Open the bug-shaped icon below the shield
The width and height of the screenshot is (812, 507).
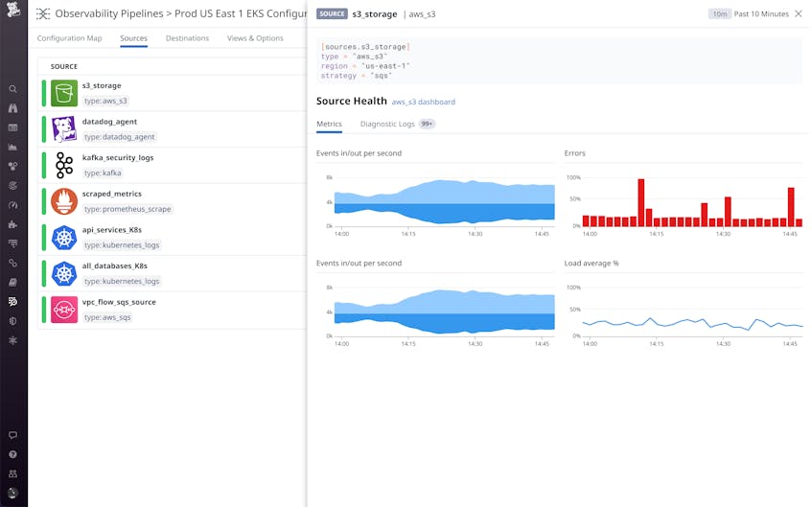pyautogui.click(x=13, y=340)
